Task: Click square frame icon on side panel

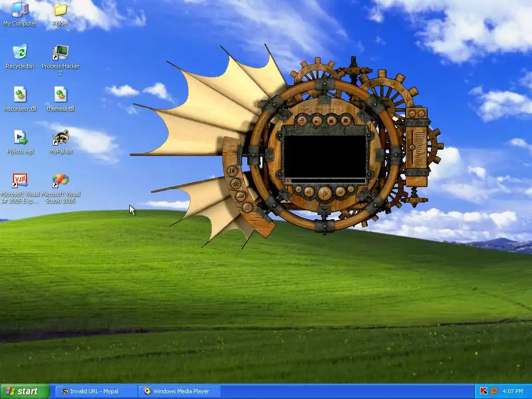Action: pyautogui.click(x=233, y=171)
